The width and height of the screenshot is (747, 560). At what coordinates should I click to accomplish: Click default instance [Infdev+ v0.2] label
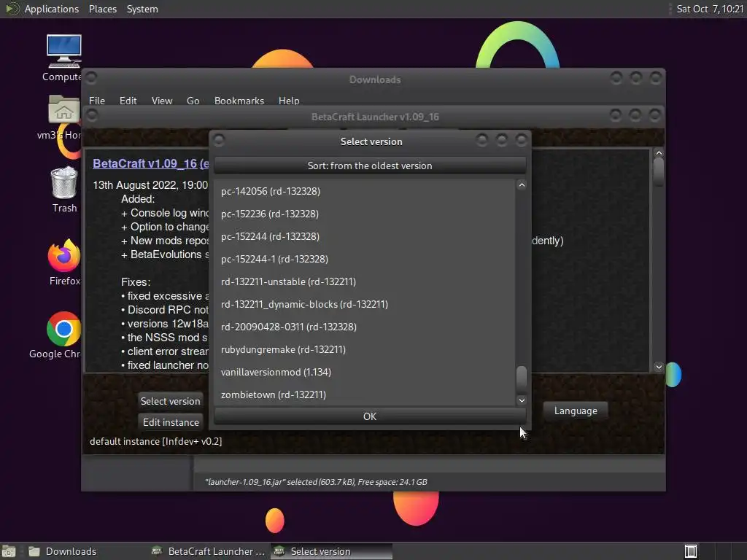tap(156, 441)
